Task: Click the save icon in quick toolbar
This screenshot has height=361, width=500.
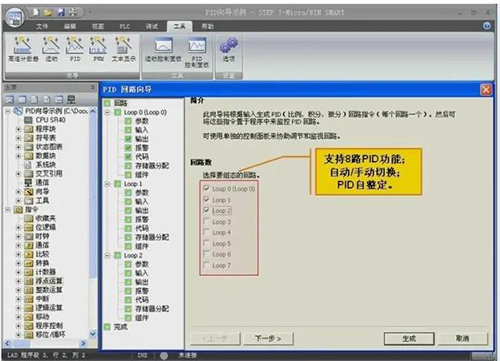Action: click(x=61, y=13)
